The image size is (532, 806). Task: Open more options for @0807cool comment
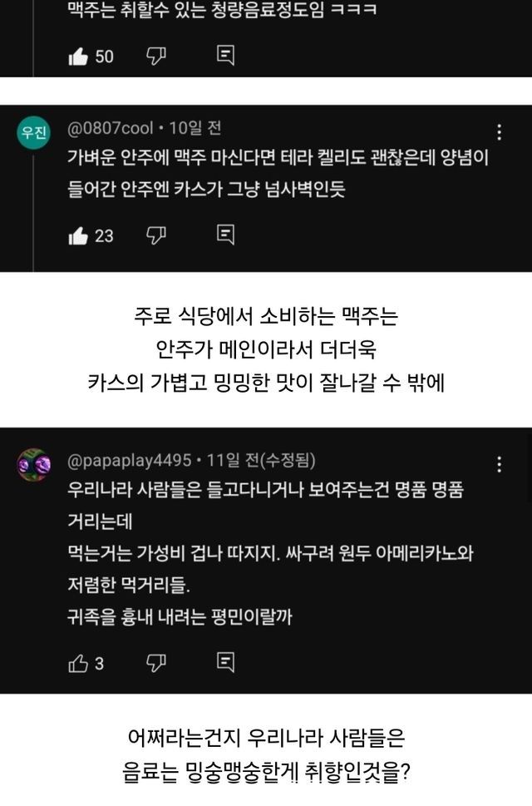[x=499, y=132]
